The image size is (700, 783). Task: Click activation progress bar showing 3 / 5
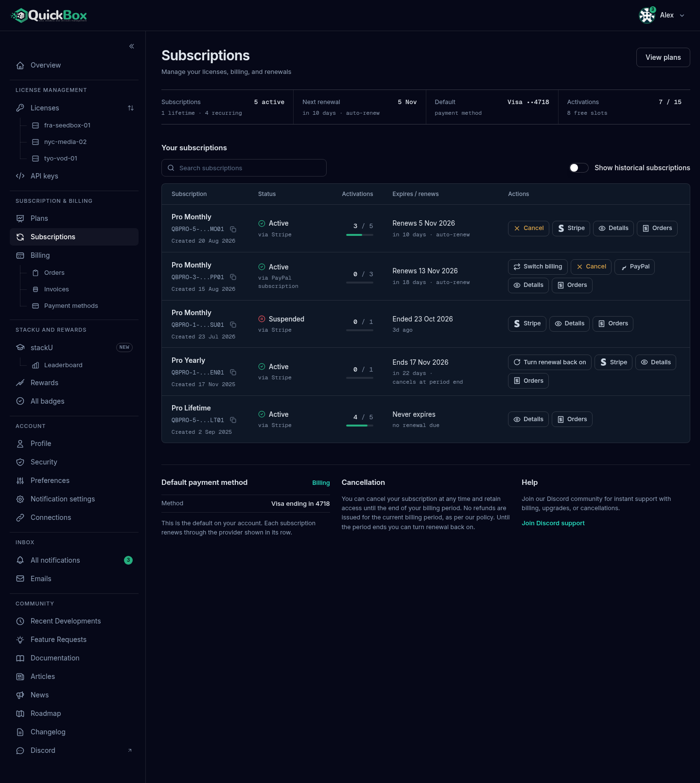[x=360, y=235]
